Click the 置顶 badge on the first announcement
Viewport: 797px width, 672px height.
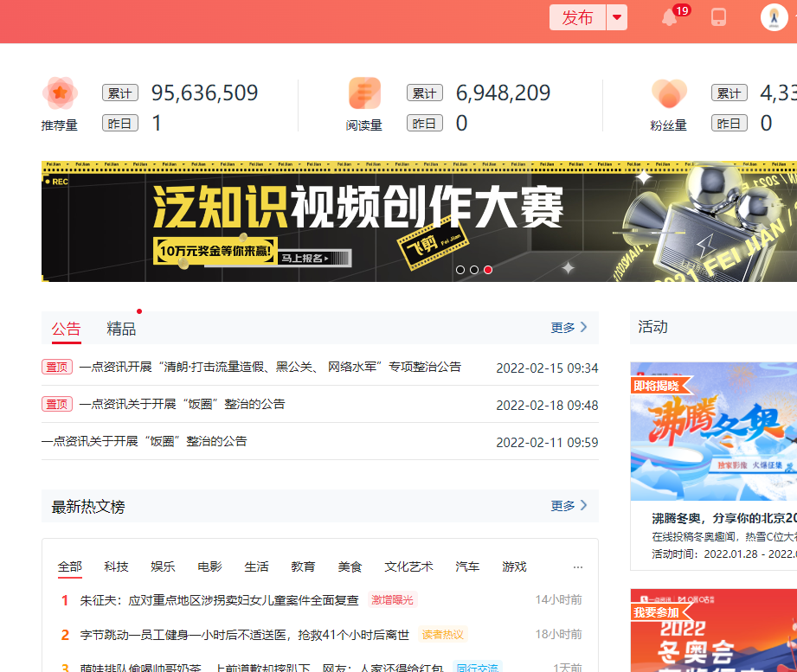[57, 368]
